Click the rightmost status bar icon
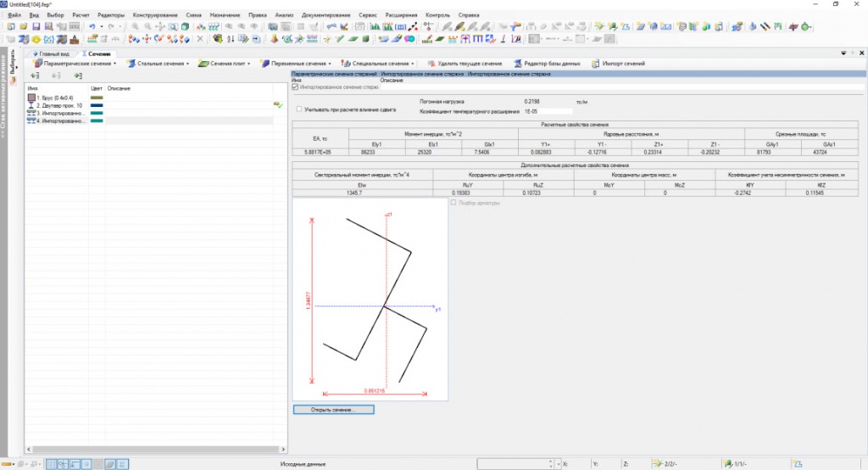Viewport: 868px width, 470px height. [x=797, y=463]
